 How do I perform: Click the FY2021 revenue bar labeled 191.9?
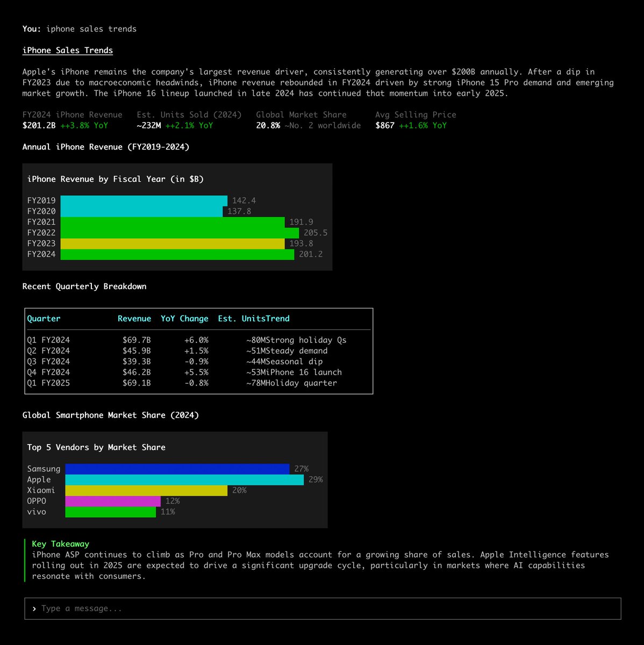click(173, 222)
